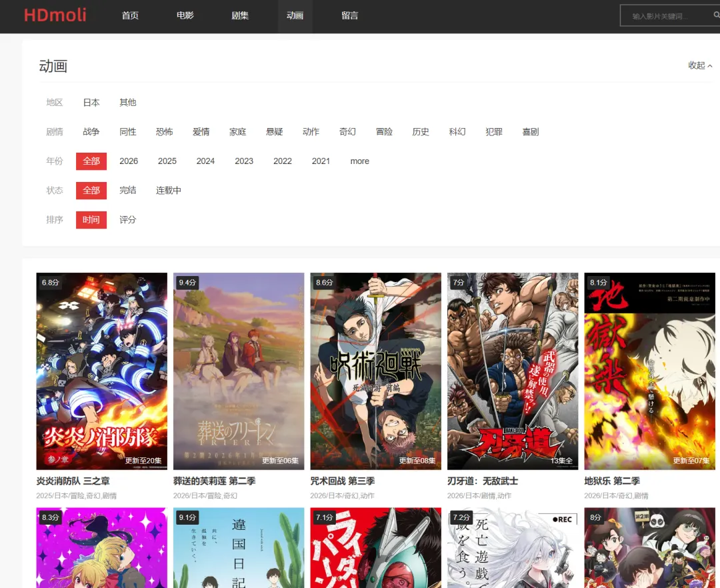Select the 喜剧 genre filter
The height and width of the screenshot is (588, 720).
click(x=531, y=132)
